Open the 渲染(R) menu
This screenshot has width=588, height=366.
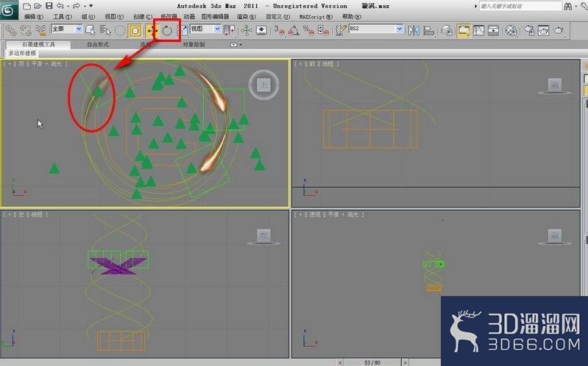coord(247,17)
